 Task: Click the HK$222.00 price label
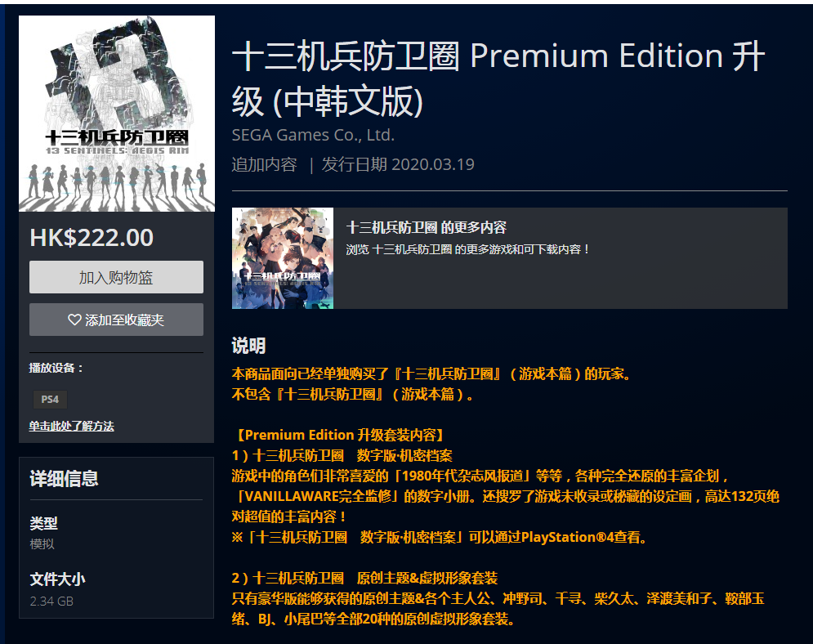point(92,238)
